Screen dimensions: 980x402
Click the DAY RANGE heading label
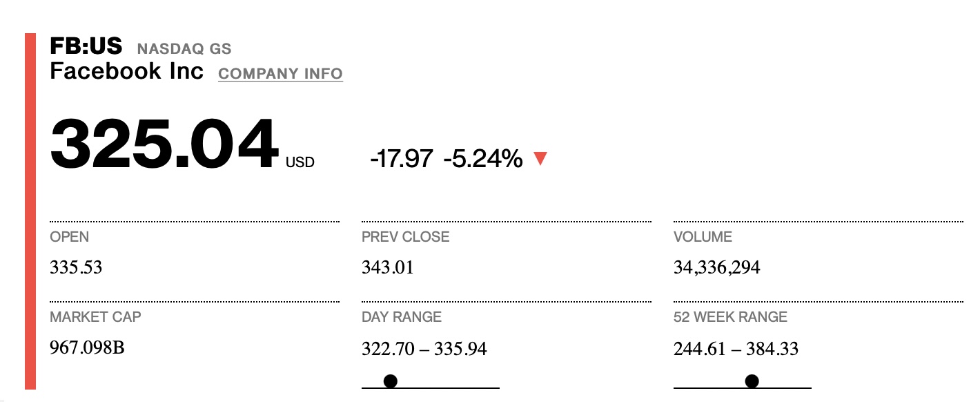click(x=402, y=317)
